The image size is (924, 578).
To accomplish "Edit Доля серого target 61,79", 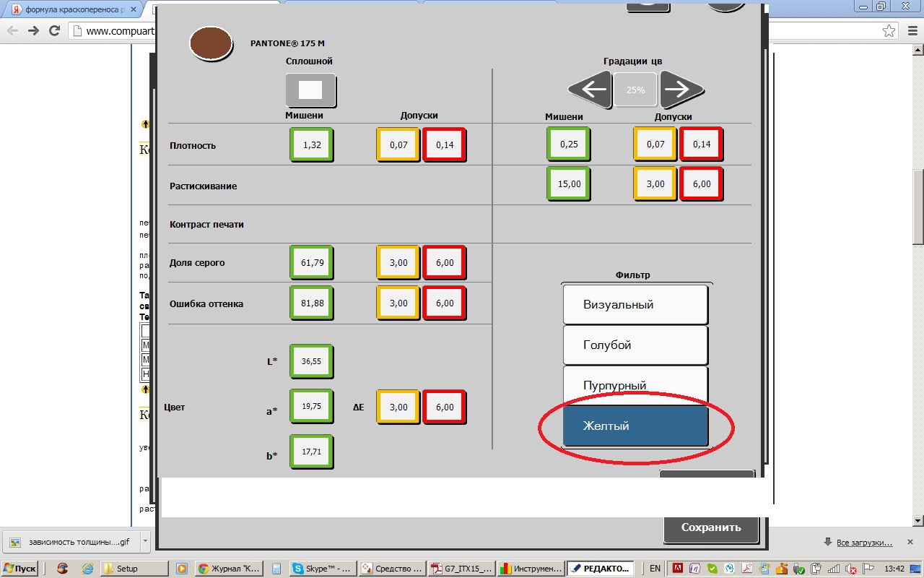I will [x=311, y=262].
